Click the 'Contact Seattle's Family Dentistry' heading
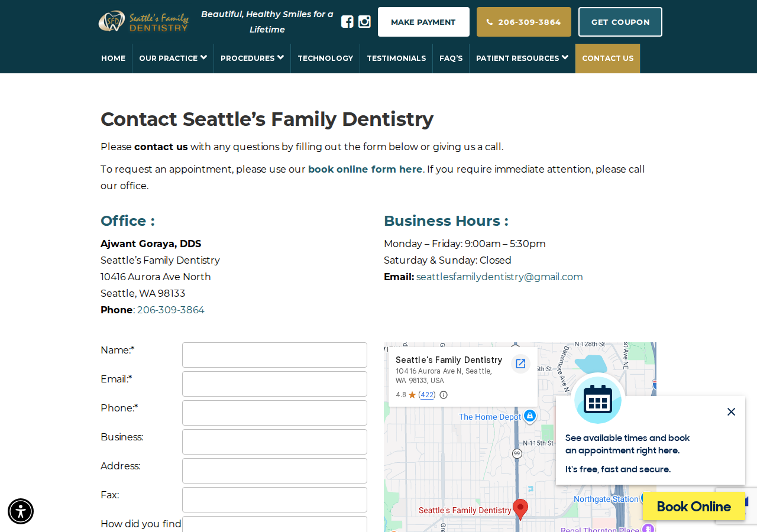This screenshot has width=757, height=532. point(267,119)
